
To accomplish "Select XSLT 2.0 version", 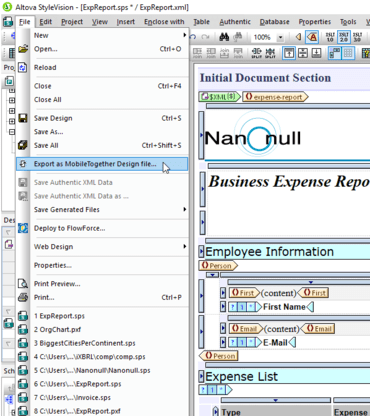I will click(344, 37).
